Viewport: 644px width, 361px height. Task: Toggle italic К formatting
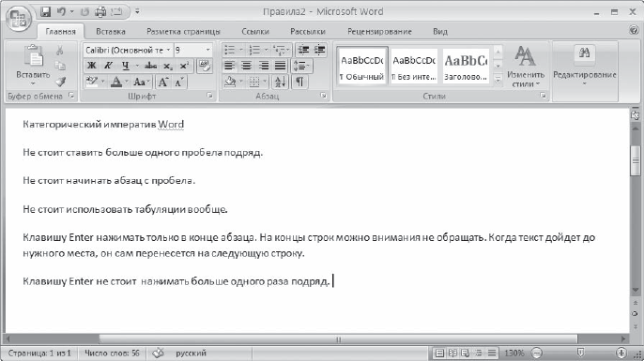pyautogui.click(x=108, y=66)
